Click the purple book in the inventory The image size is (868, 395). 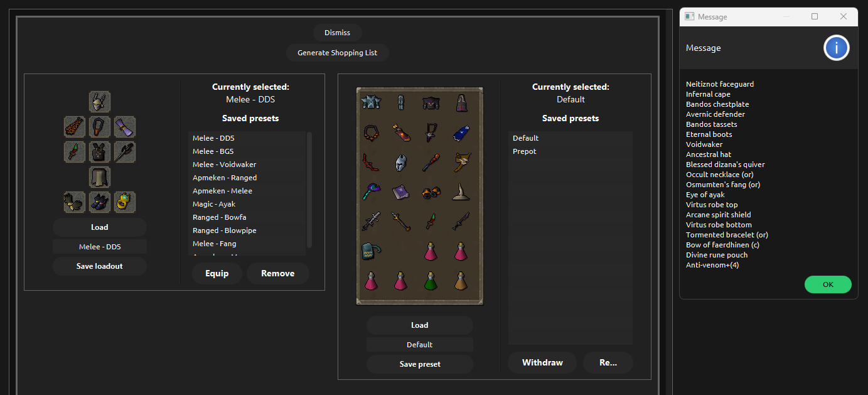pyautogui.click(x=400, y=192)
